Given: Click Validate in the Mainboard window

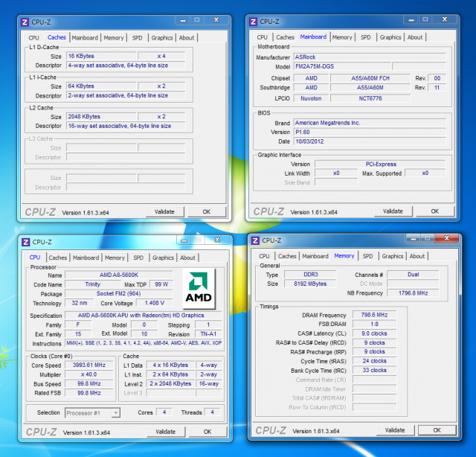Looking at the screenshot, I should (x=393, y=211).
